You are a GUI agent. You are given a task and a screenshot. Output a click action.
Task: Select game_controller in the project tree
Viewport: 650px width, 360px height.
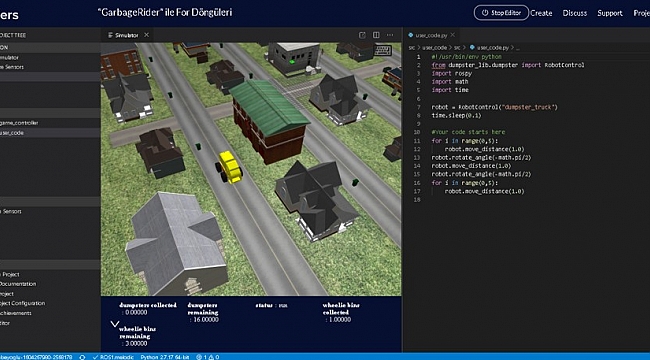[x=19, y=123]
